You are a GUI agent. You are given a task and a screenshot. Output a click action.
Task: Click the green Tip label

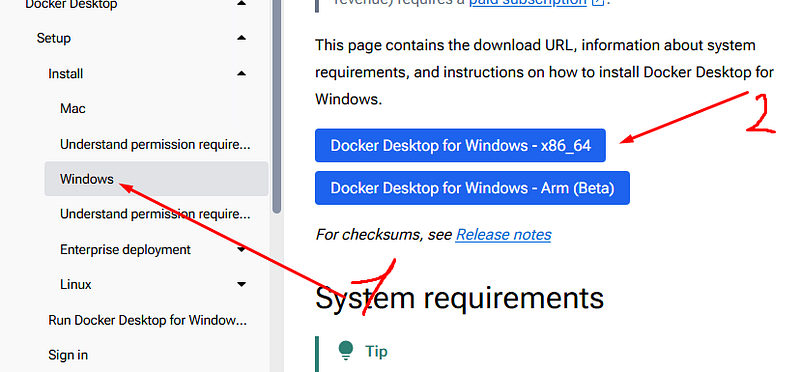(x=376, y=352)
